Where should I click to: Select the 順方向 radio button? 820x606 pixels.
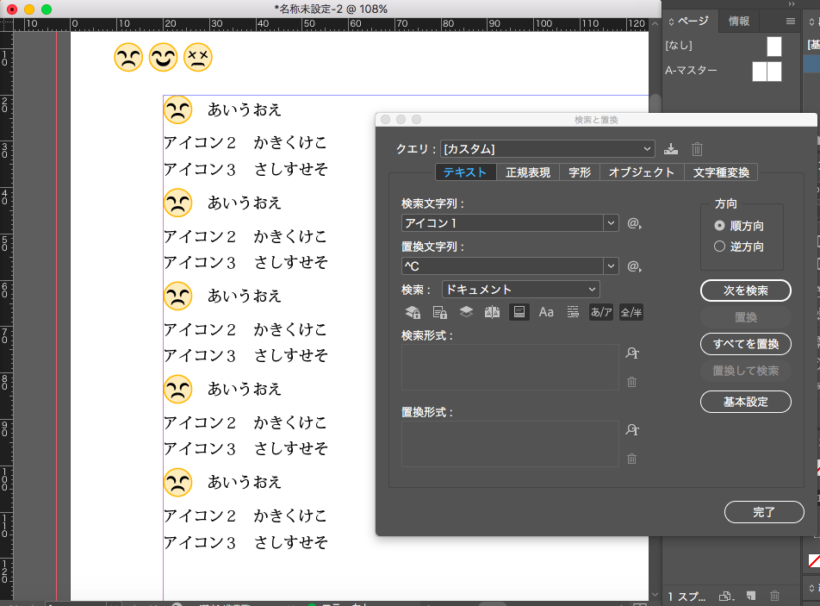point(720,226)
